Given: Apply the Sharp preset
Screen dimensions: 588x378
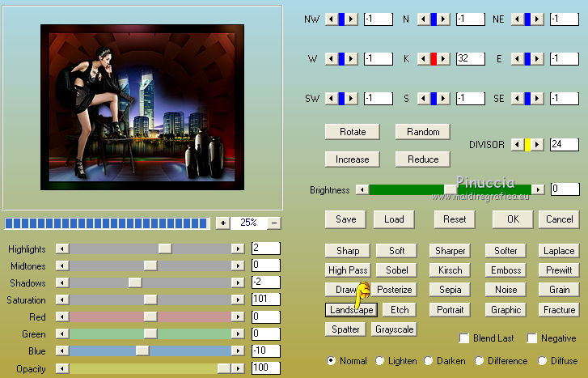Looking at the screenshot, I should coord(348,251).
